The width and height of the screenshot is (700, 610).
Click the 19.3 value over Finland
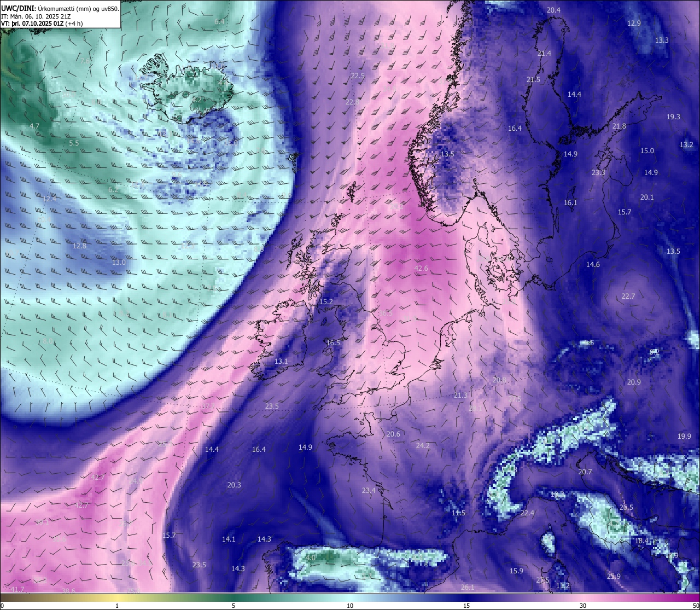tap(673, 117)
